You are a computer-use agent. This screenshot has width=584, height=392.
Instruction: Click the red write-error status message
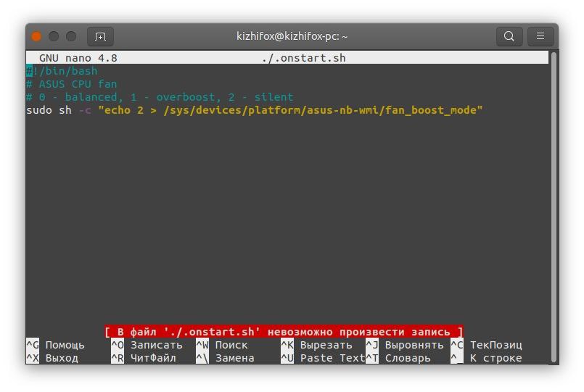point(284,331)
